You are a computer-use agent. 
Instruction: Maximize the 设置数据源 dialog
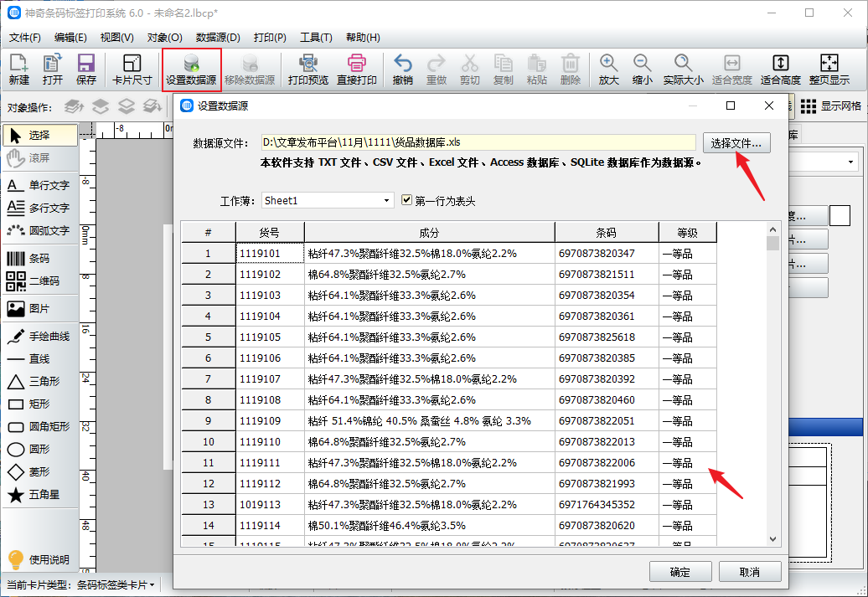point(731,106)
